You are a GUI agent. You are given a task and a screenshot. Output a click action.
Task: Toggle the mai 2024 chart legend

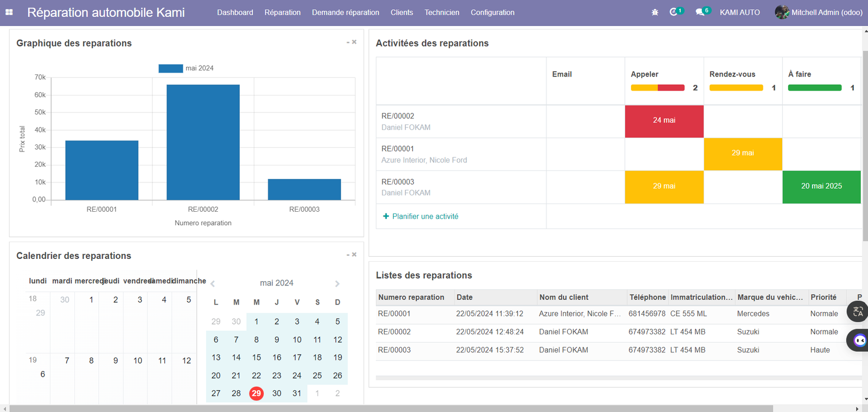pos(186,68)
